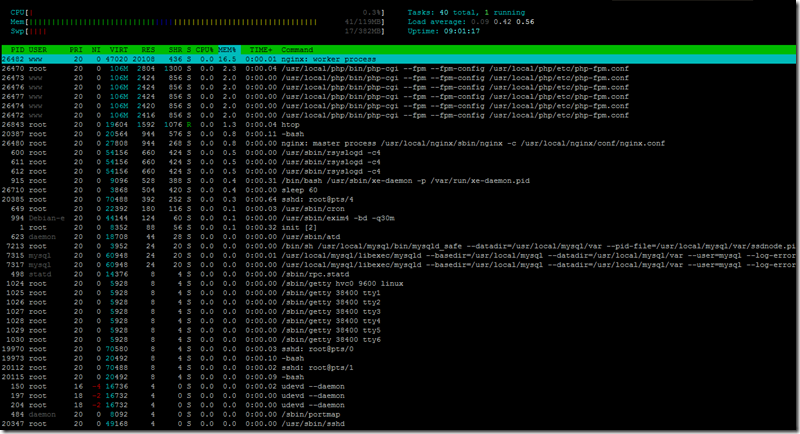Click the NI column header
Viewport: 800px width, 434px height.
pos(96,50)
